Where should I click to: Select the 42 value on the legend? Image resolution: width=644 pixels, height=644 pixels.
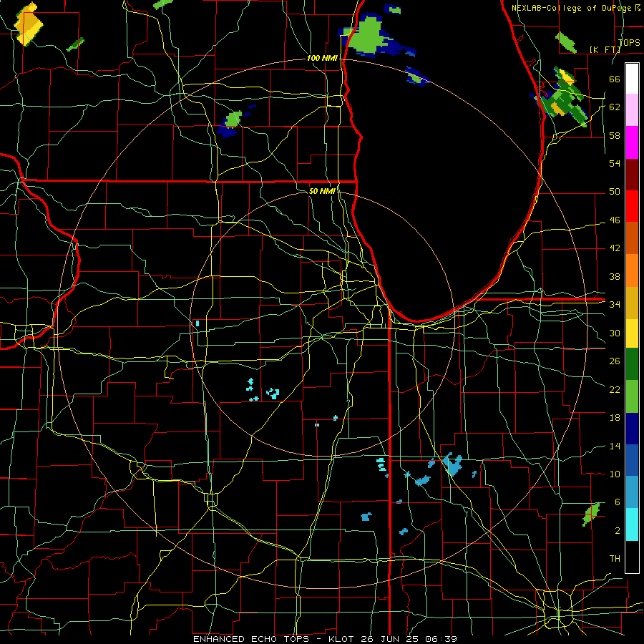615,248
